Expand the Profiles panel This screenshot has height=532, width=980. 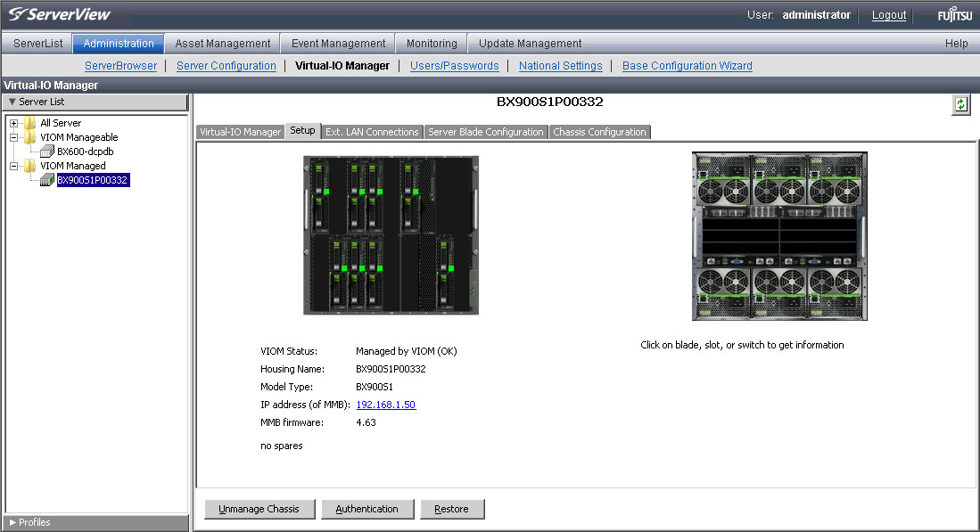point(95,522)
